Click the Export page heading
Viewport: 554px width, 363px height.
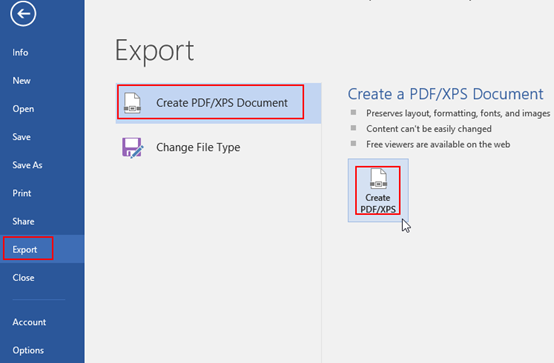pyautogui.click(x=154, y=51)
